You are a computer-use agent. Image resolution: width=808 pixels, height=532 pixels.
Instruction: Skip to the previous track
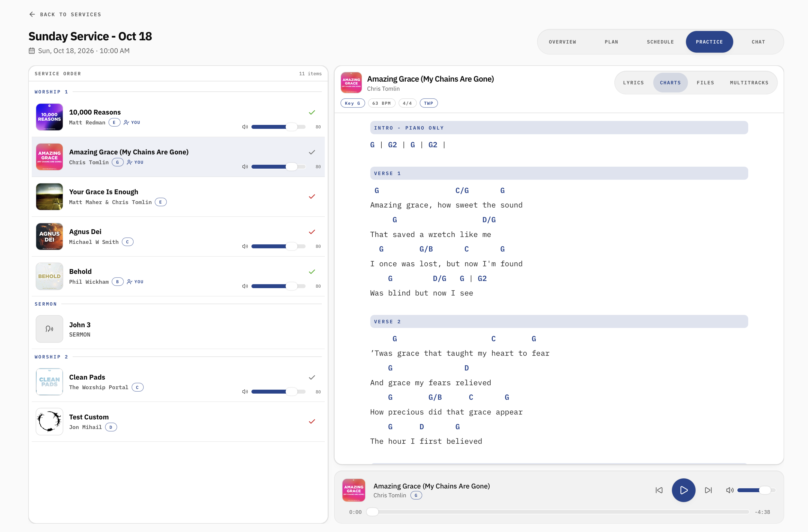[x=659, y=490]
